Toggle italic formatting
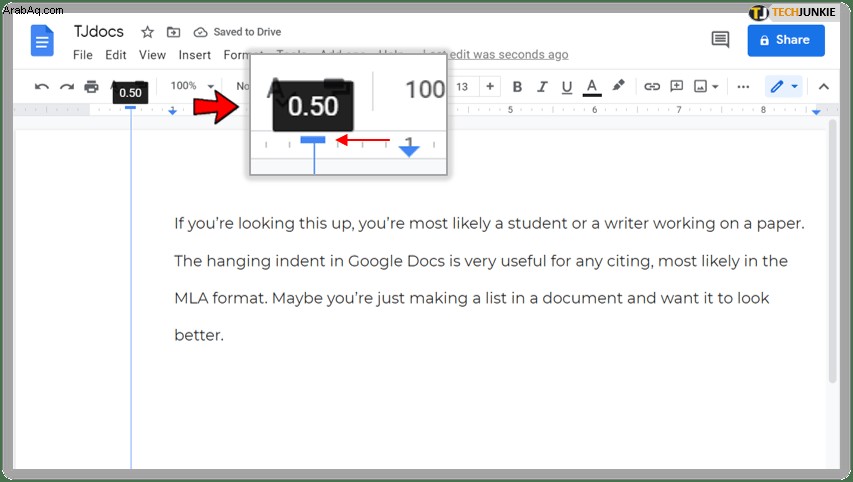Viewport: 853px width, 482px height. point(542,86)
